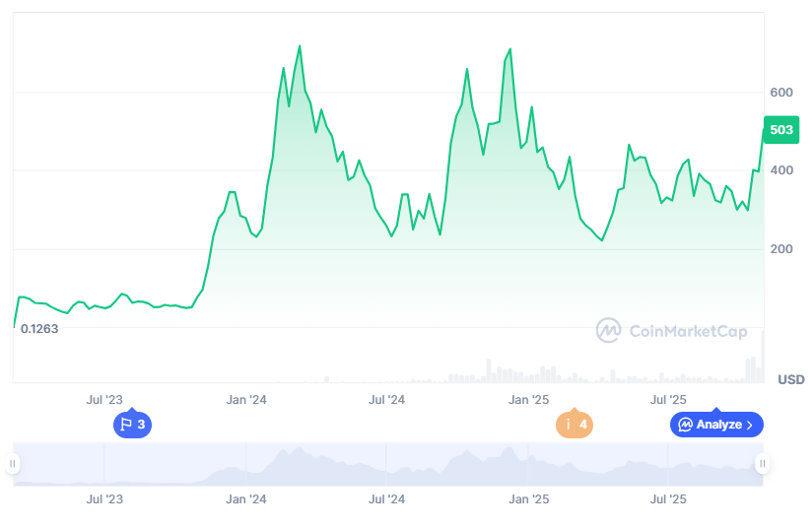Click Jul '23 on the navigator axis
812x528 pixels.
point(104,499)
